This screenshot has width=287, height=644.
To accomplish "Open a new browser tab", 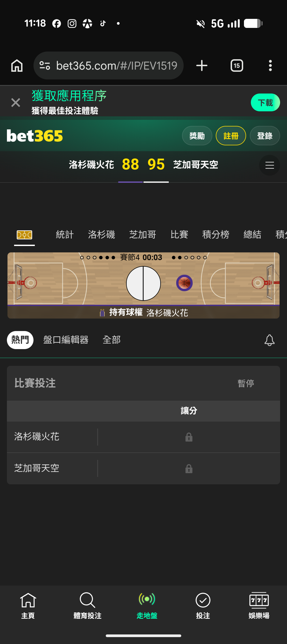I will click(202, 66).
